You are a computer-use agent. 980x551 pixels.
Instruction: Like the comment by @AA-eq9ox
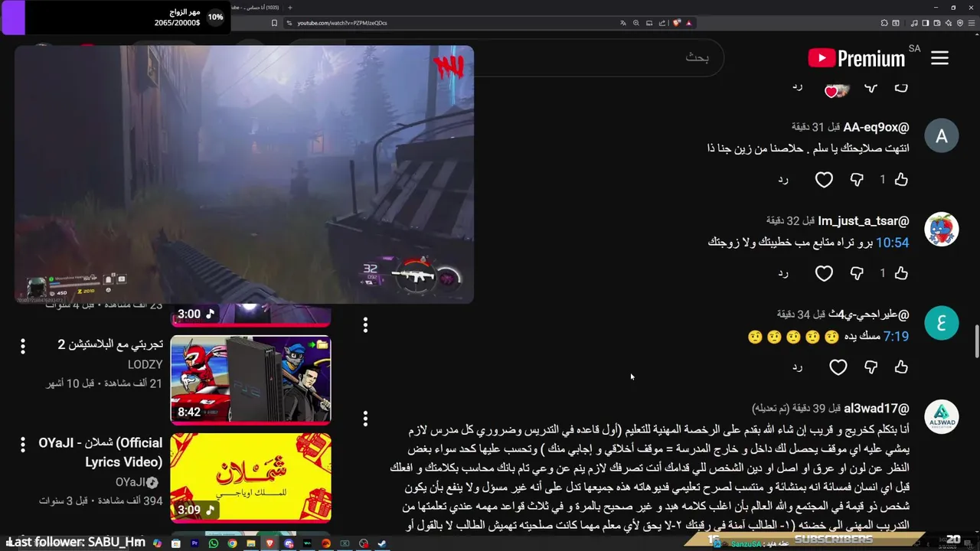click(901, 179)
